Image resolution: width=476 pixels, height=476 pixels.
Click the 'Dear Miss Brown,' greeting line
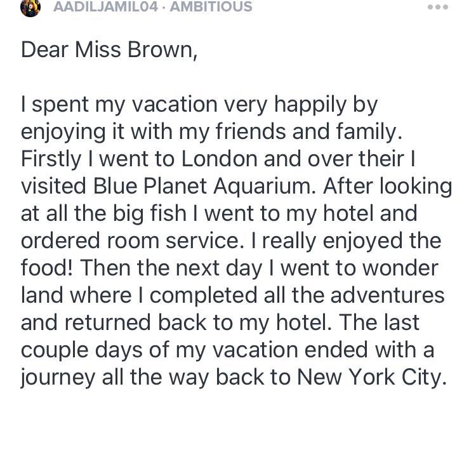tap(109, 50)
